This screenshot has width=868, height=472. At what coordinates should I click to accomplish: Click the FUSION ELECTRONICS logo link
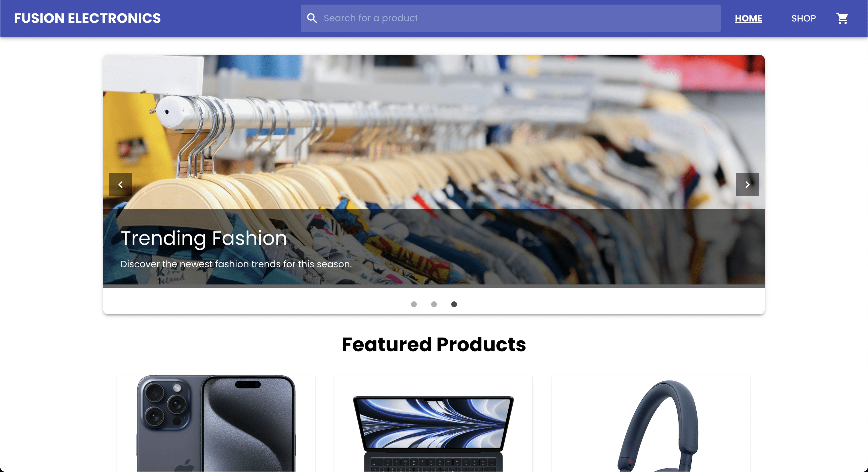pyautogui.click(x=87, y=18)
